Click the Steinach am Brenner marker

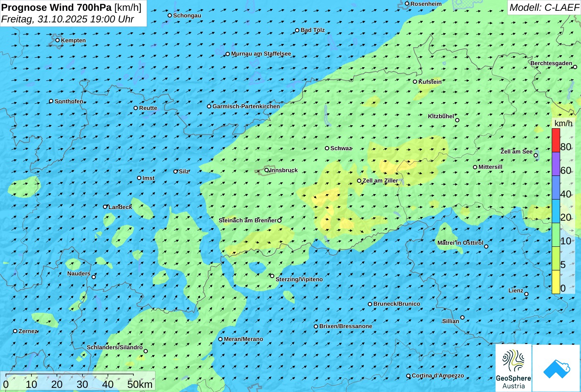280,221
